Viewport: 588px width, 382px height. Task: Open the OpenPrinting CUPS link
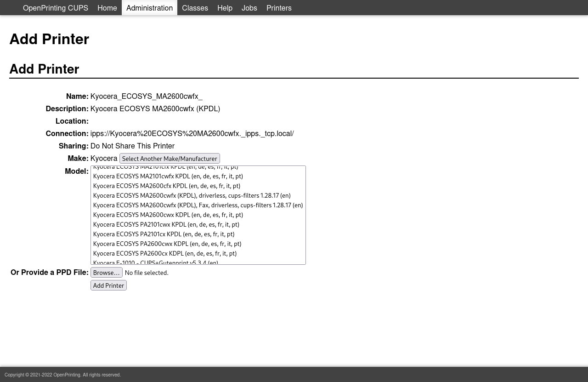pyautogui.click(x=55, y=8)
